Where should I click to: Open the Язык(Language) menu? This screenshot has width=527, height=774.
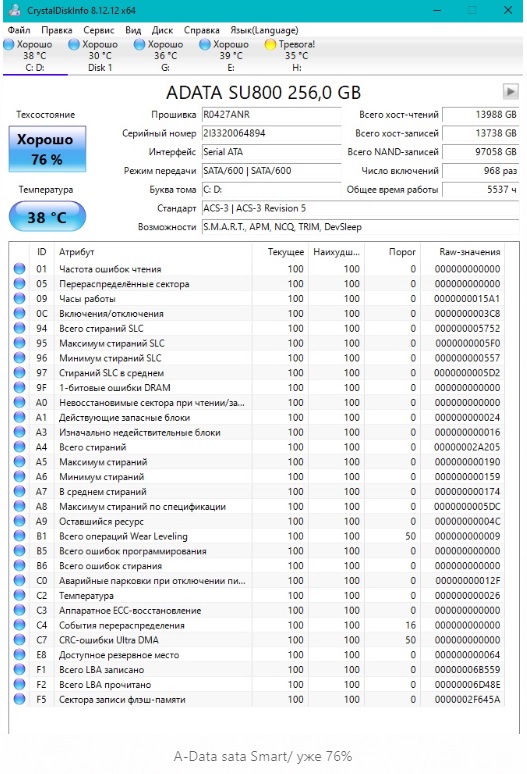[x=264, y=30]
